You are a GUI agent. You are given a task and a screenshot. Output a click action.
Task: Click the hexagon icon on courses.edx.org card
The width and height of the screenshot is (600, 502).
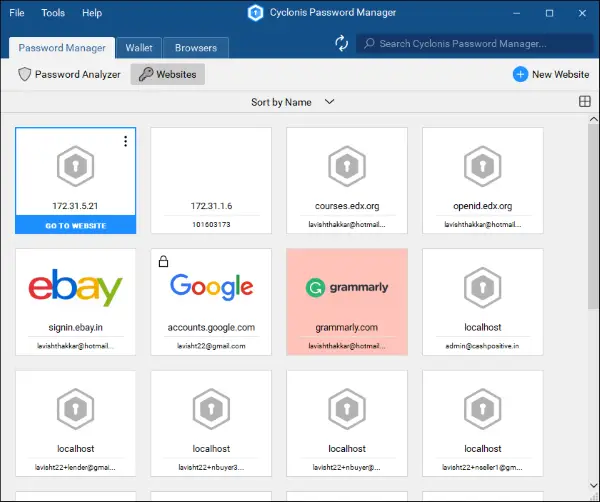click(347, 166)
